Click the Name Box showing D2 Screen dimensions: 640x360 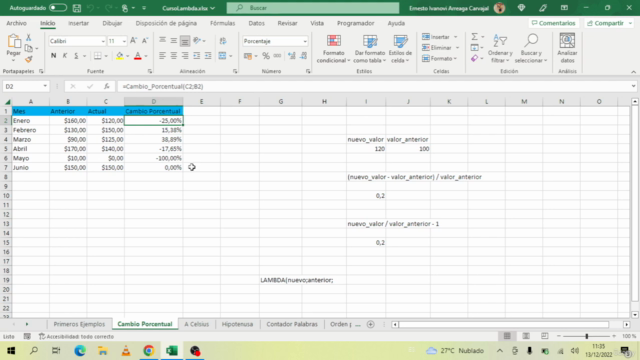[x=25, y=87]
